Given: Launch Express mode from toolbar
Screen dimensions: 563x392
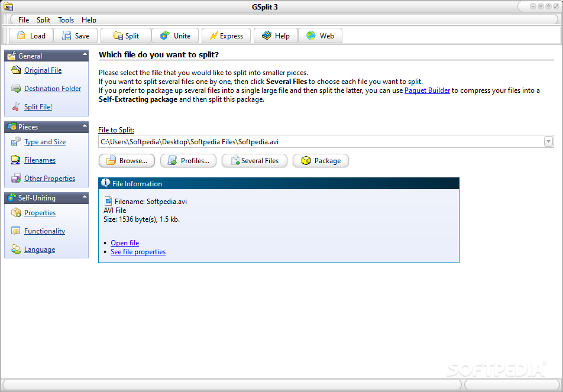Looking at the screenshot, I should pyautogui.click(x=226, y=35).
